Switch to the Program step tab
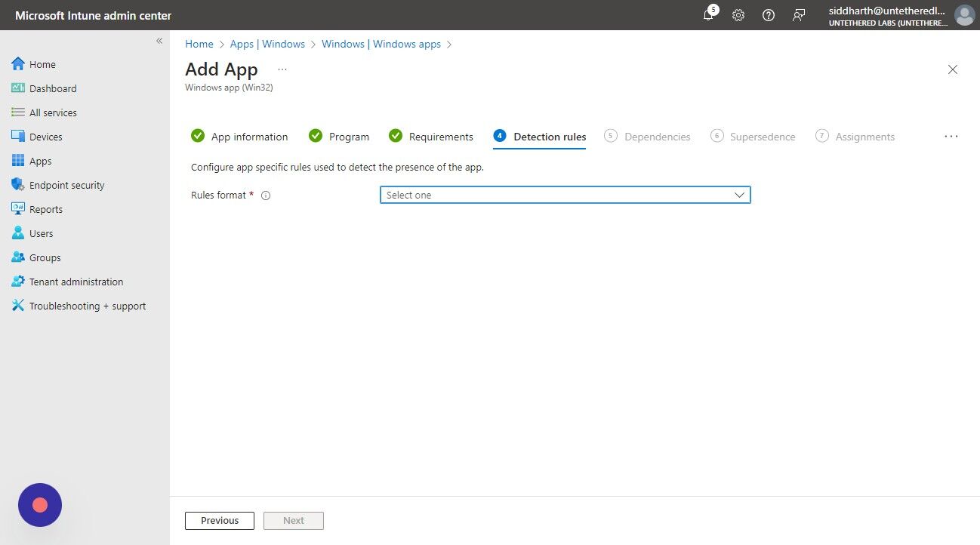 tap(349, 137)
